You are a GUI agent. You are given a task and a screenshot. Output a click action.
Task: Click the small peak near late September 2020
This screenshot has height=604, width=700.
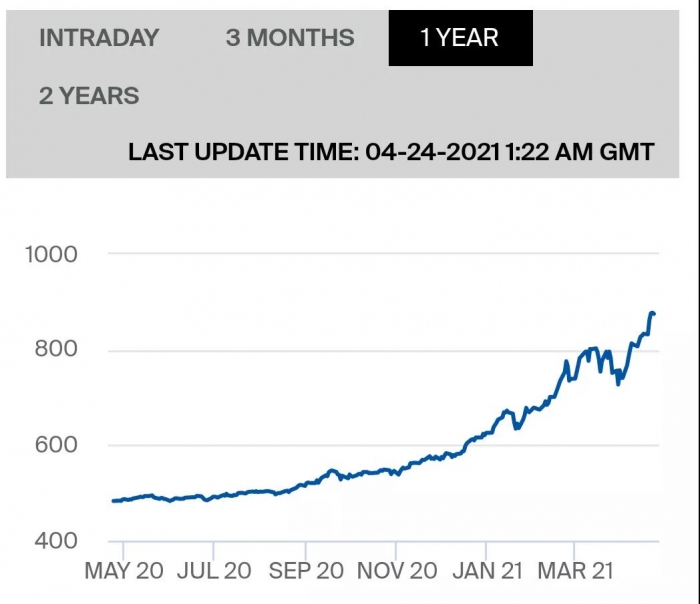[332, 470]
